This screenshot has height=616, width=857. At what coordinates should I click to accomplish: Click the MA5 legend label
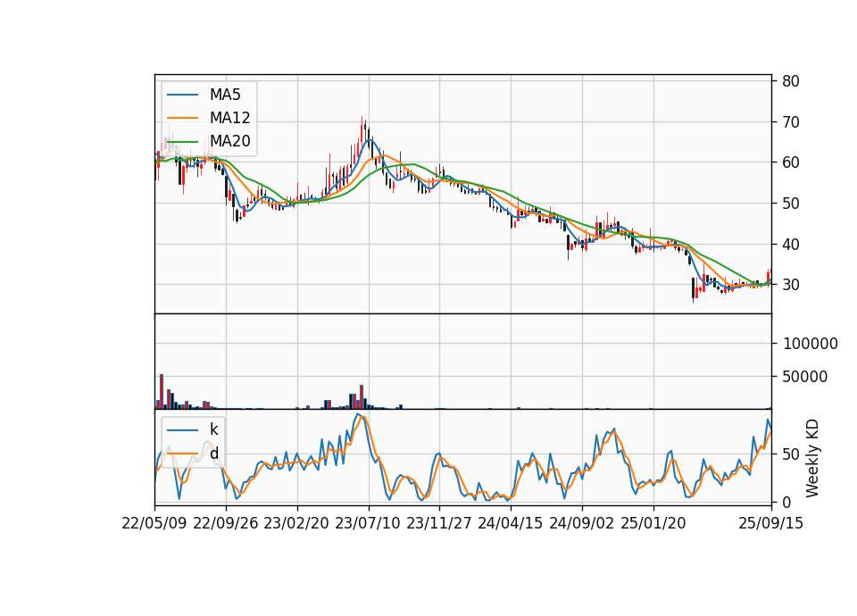pos(225,96)
